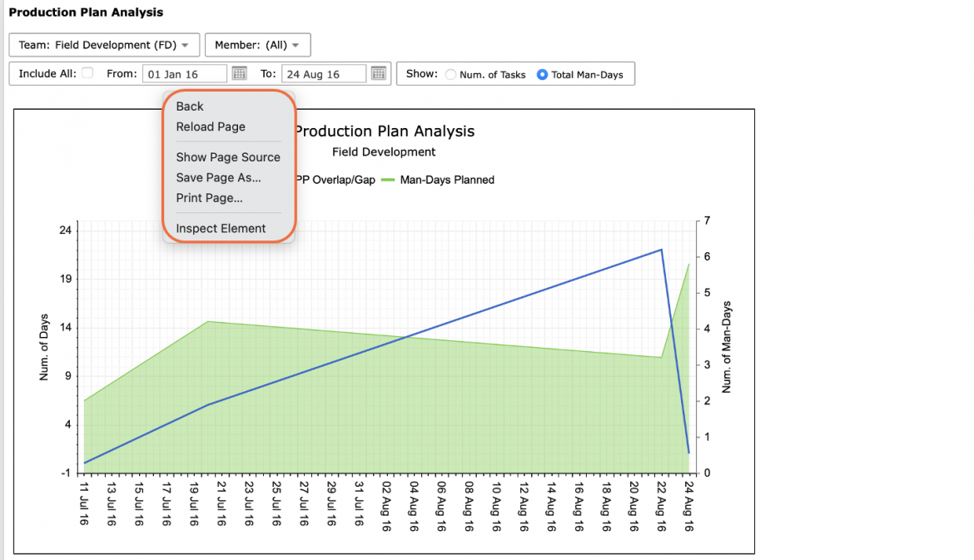Click the PP Overlap/Gap legend label
The image size is (974, 560).
(x=335, y=180)
